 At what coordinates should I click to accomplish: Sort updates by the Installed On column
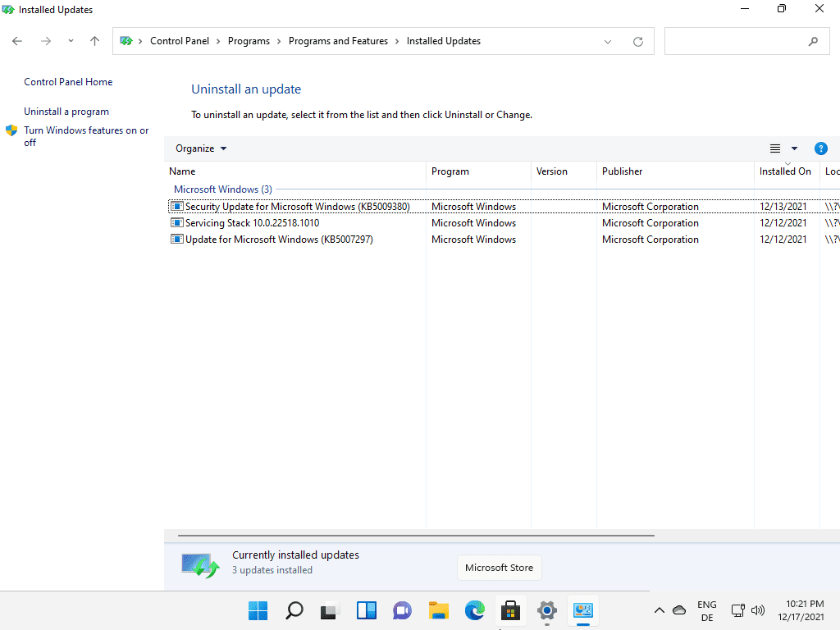tap(785, 171)
